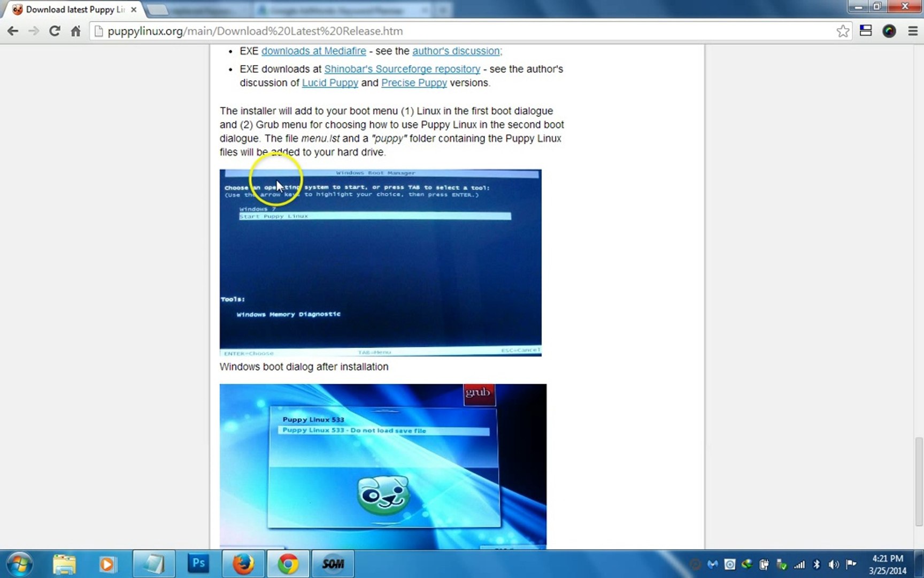The image size is (924, 578).
Task: Click the page icon beside the URL
Action: (98, 31)
